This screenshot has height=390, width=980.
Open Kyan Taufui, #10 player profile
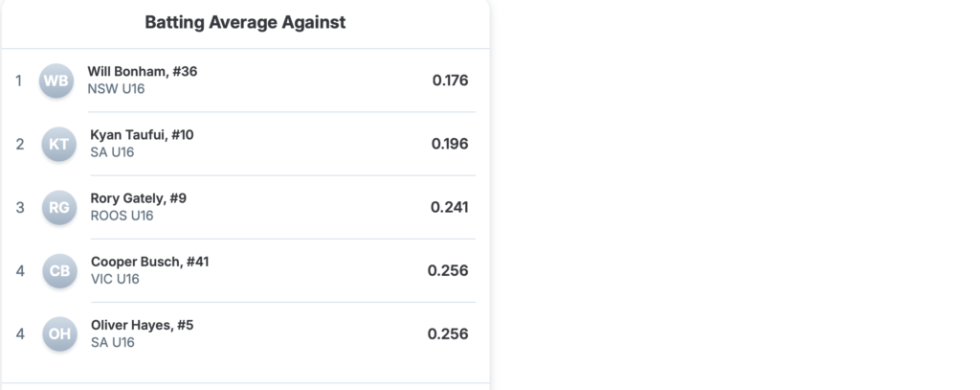point(142,135)
